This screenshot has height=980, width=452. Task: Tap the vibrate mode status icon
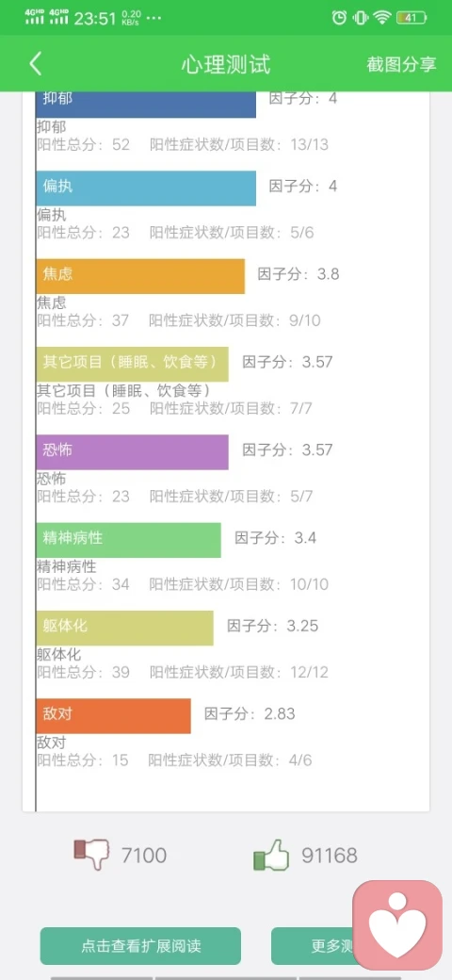click(361, 18)
